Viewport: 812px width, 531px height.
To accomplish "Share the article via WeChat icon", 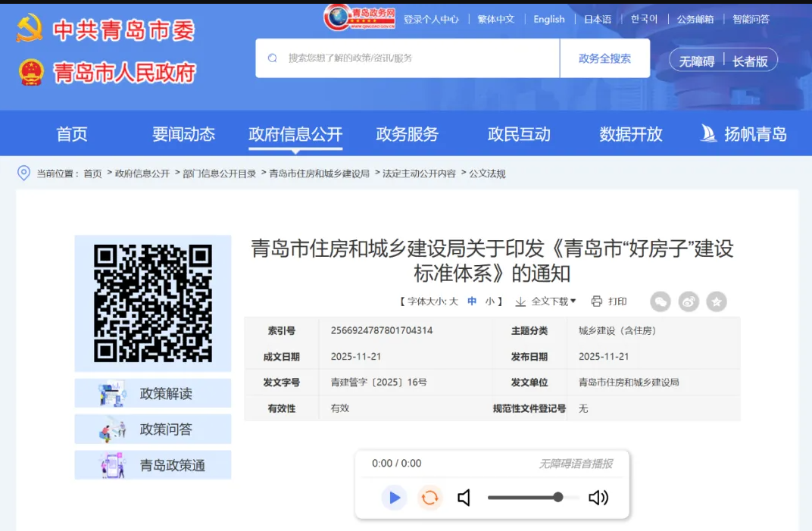I will [660, 301].
